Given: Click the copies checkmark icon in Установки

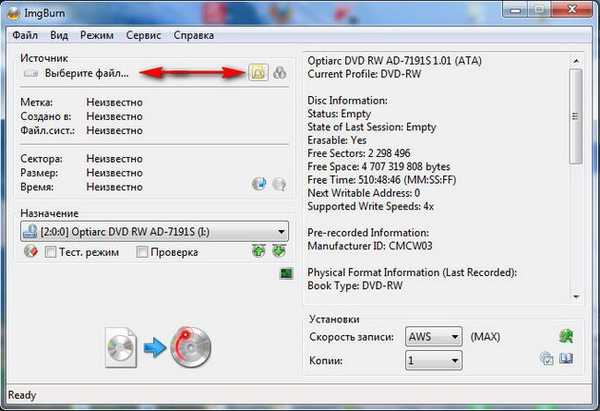Looking at the screenshot, I should [546, 359].
